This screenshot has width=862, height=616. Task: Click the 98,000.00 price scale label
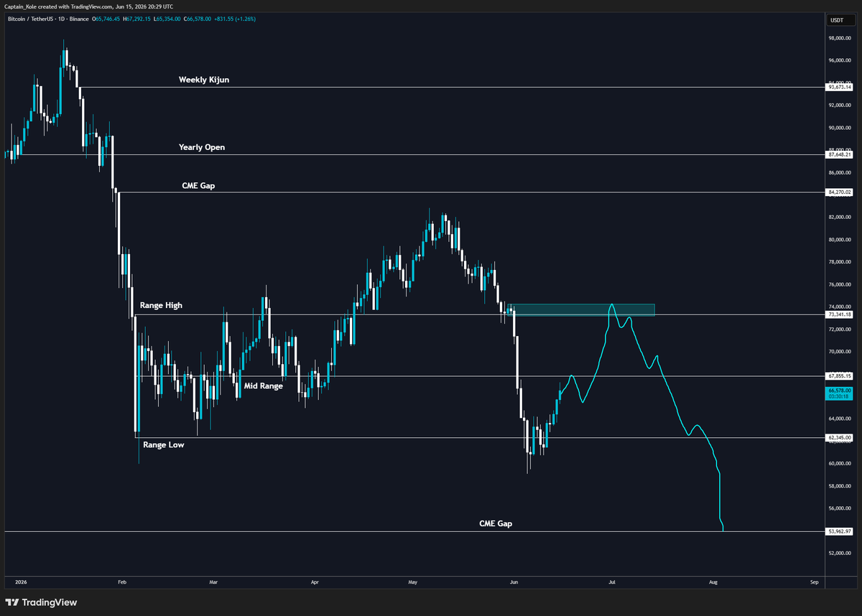840,38
